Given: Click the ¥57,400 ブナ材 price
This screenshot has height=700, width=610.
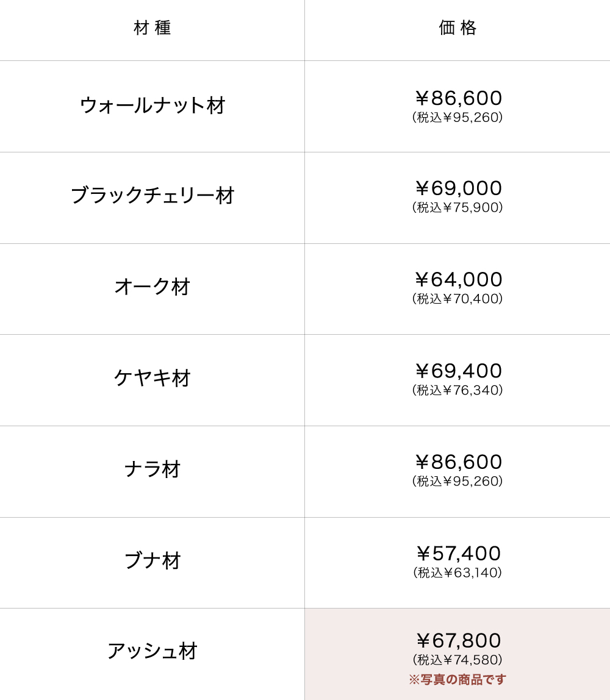Looking at the screenshot, I should pyautogui.click(x=458, y=554).
